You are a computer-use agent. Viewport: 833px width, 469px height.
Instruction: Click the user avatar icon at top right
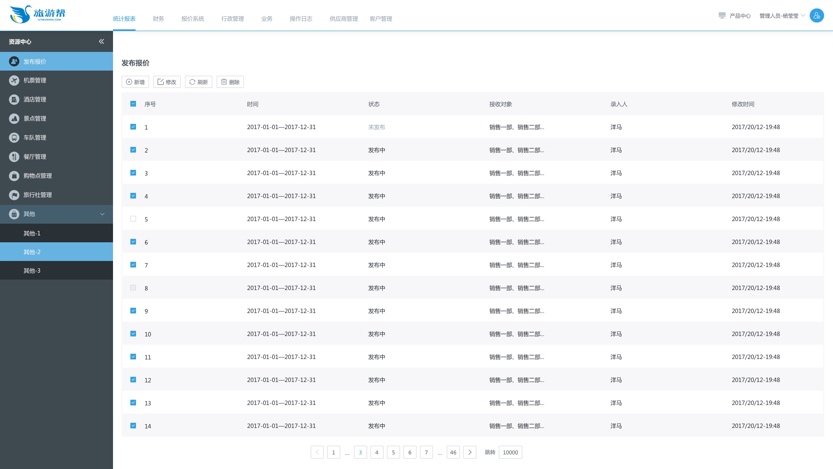tap(816, 15)
